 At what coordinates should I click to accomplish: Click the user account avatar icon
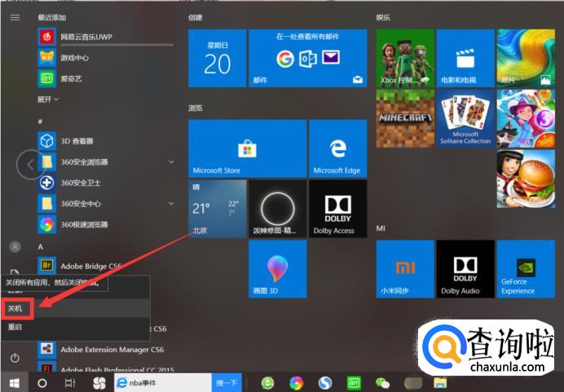15,247
